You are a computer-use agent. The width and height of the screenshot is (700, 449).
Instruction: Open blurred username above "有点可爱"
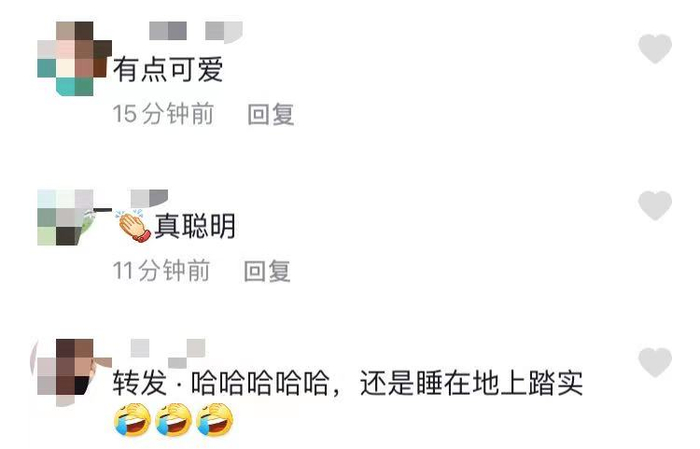pos(196,32)
